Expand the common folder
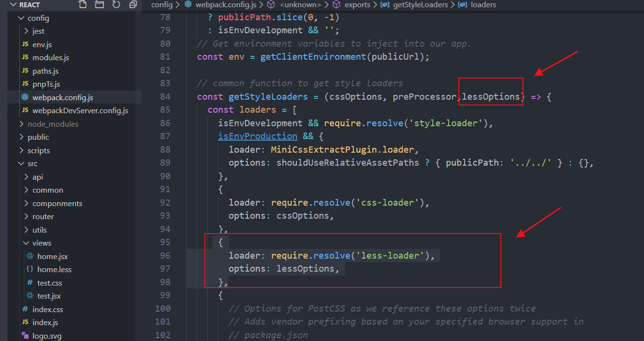Viewport: 644px width, 341px height. (26, 190)
